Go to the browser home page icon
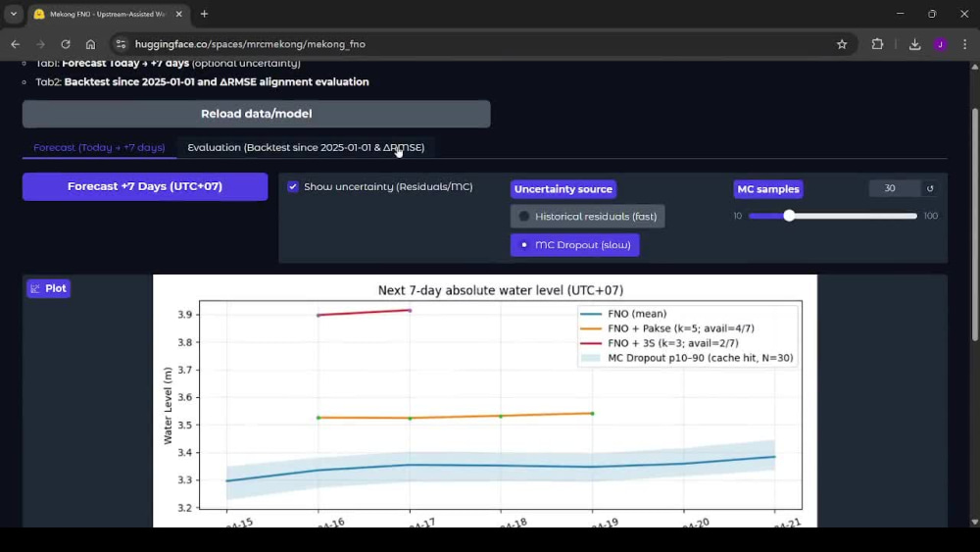This screenshot has width=980, height=552. point(90,44)
